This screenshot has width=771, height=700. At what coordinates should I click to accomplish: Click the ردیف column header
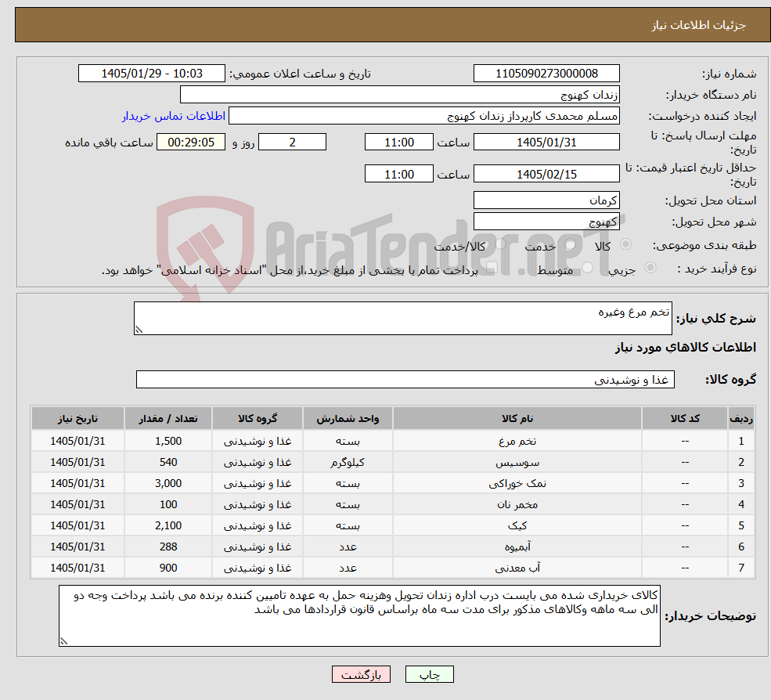[741, 419]
